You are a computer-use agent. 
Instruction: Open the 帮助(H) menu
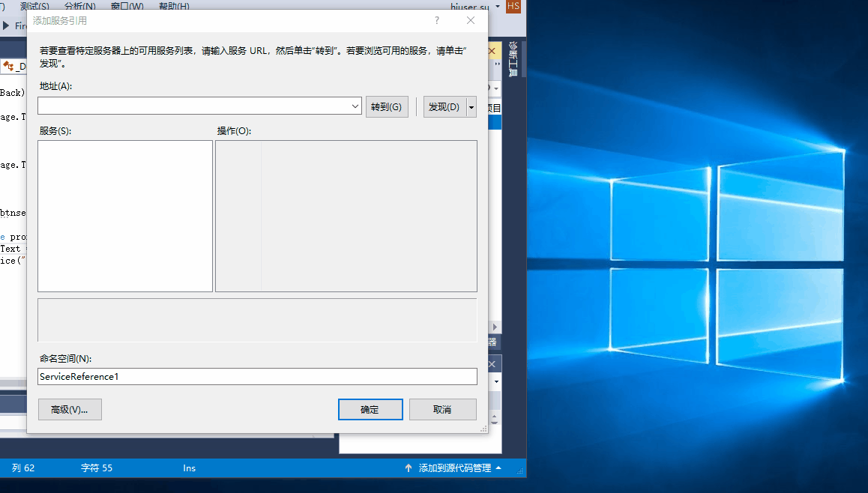[172, 6]
